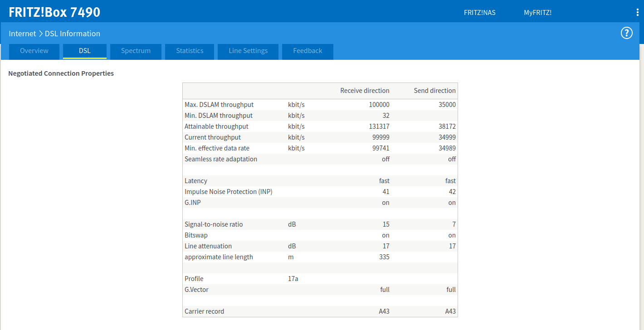The image size is (644, 330).
Task: Click the 17a Profile value
Action: 293,279
